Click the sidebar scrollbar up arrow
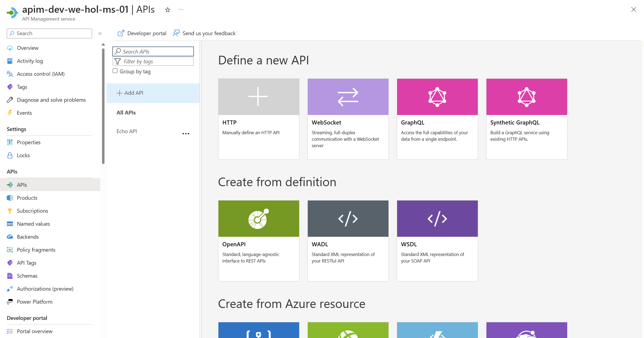Viewport: 644px width, 338px height. pyautogui.click(x=103, y=45)
